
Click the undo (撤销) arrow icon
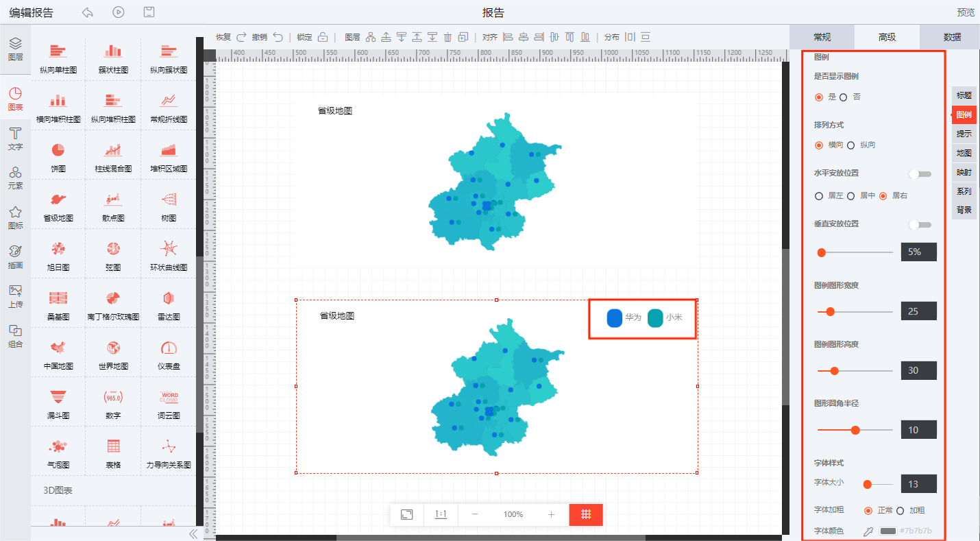[278, 37]
